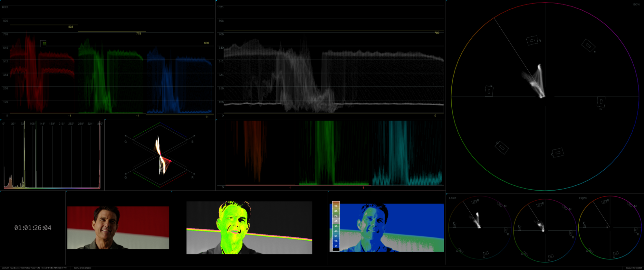The width and height of the screenshot is (644, 270).
Task: Click the yellow target box on main vectorscope
Action: (x=489, y=91)
